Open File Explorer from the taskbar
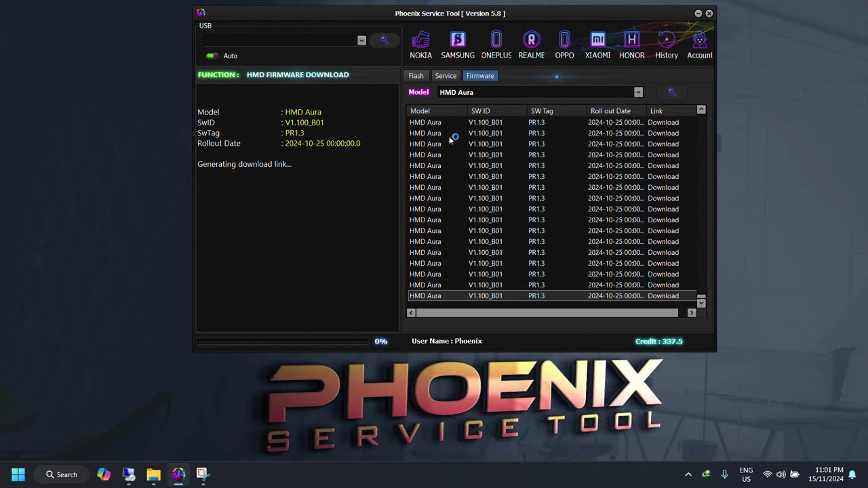 coord(153,474)
